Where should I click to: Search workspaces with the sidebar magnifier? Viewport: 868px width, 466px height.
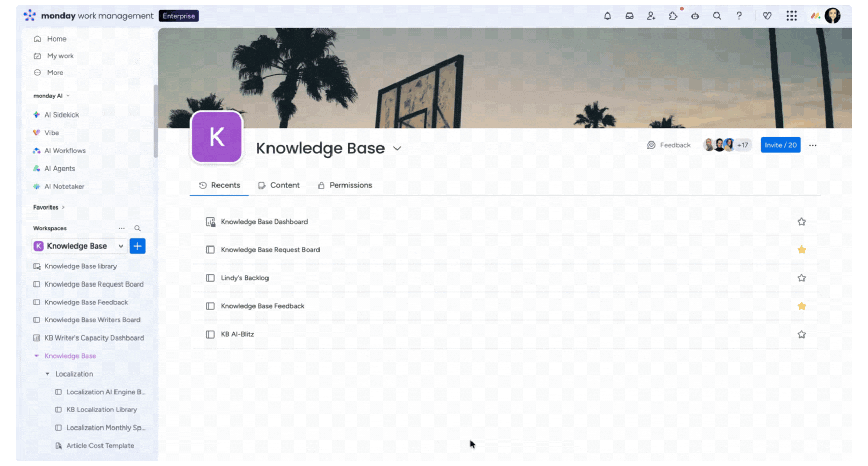pyautogui.click(x=137, y=228)
